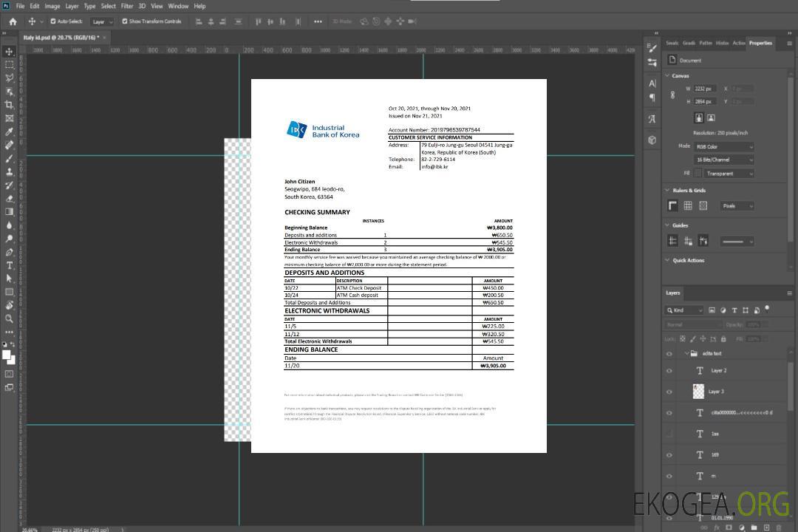Screen dimensions: 798x532
Task: Open the guide line style dropdown
Action: click(x=737, y=242)
